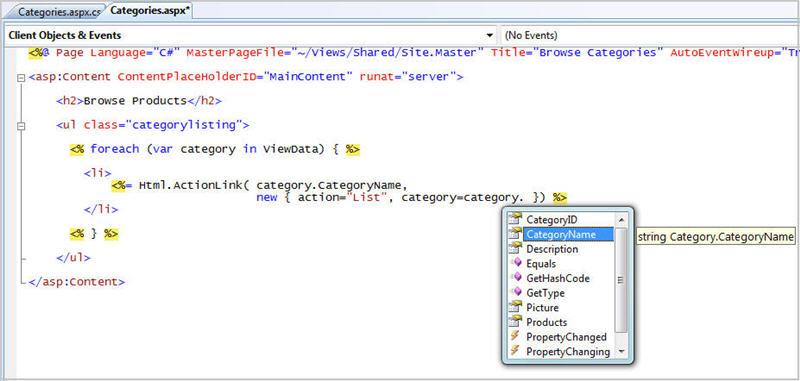Click the closing </li> tag
This screenshot has width=800, height=381.
coord(101,209)
